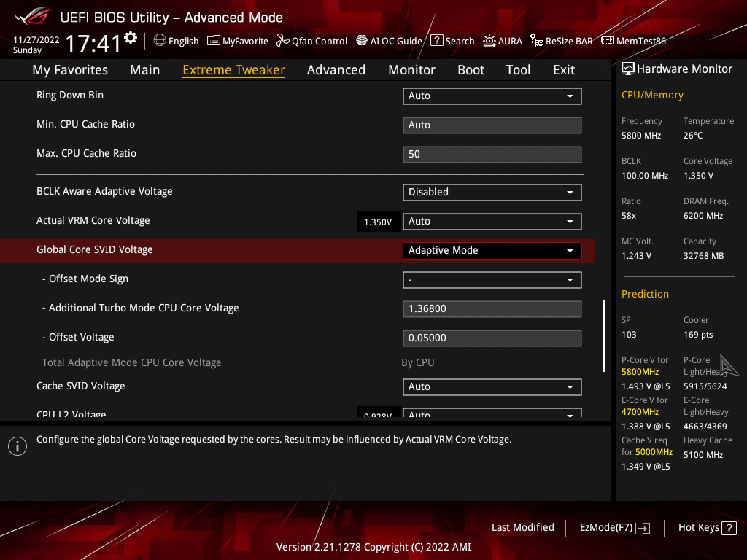
Task: Click the Hot Keys question mark icon
Action: click(729, 528)
